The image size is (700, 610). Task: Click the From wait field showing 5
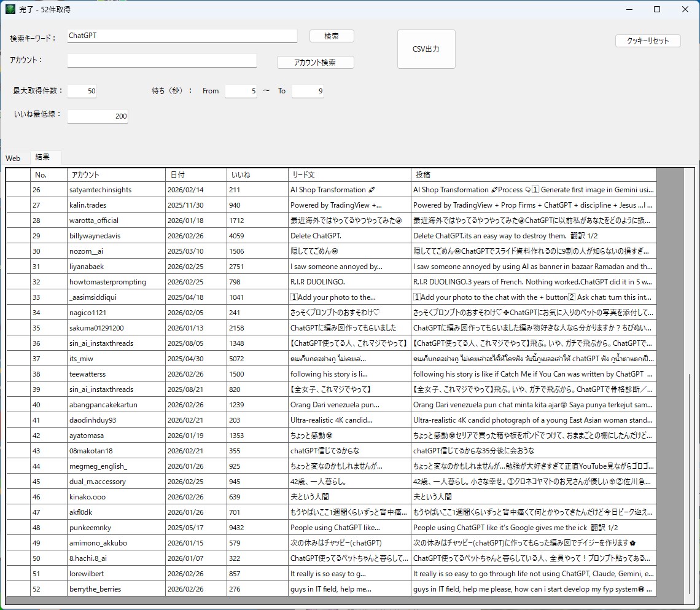[x=241, y=91]
